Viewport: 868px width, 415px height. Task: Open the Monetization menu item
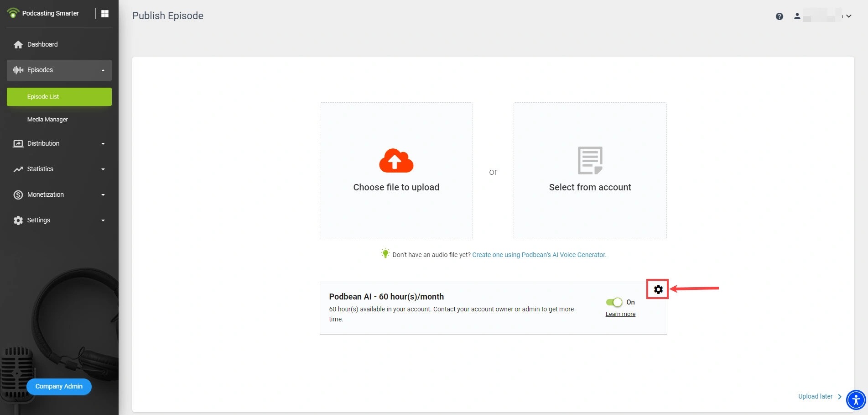coord(46,194)
